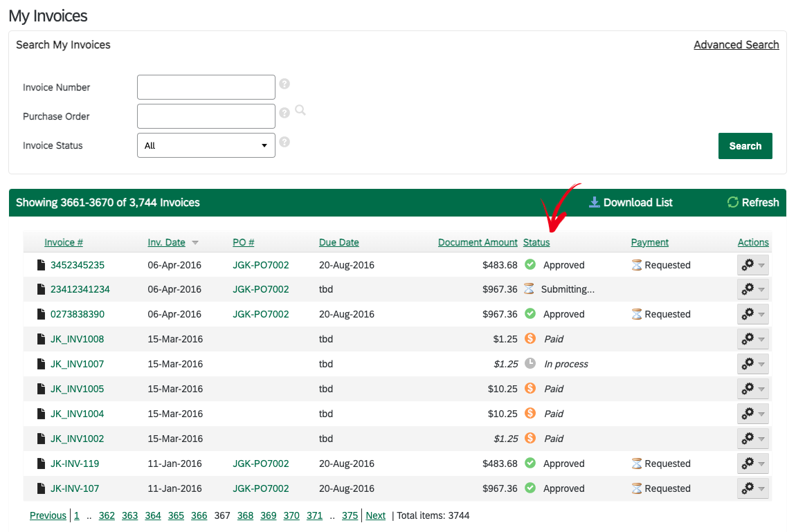Viewport: 796px width, 532px height.
Task: Click the In process clock icon for JK_INV1007
Action: [532, 364]
